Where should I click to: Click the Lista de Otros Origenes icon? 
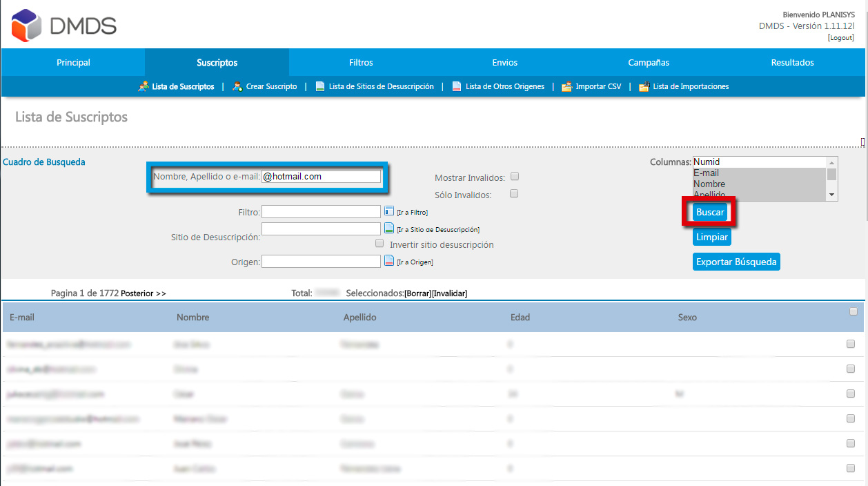click(457, 86)
